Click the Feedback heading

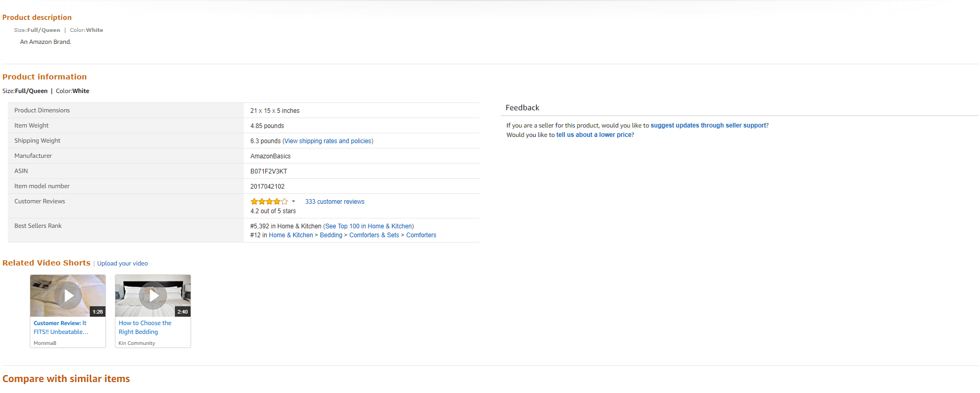pyautogui.click(x=522, y=108)
